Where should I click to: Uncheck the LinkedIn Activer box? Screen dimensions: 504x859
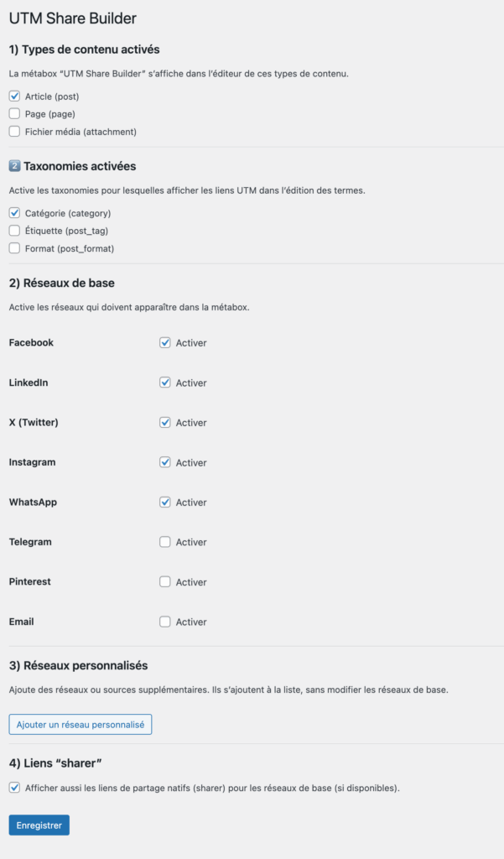coord(164,383)
